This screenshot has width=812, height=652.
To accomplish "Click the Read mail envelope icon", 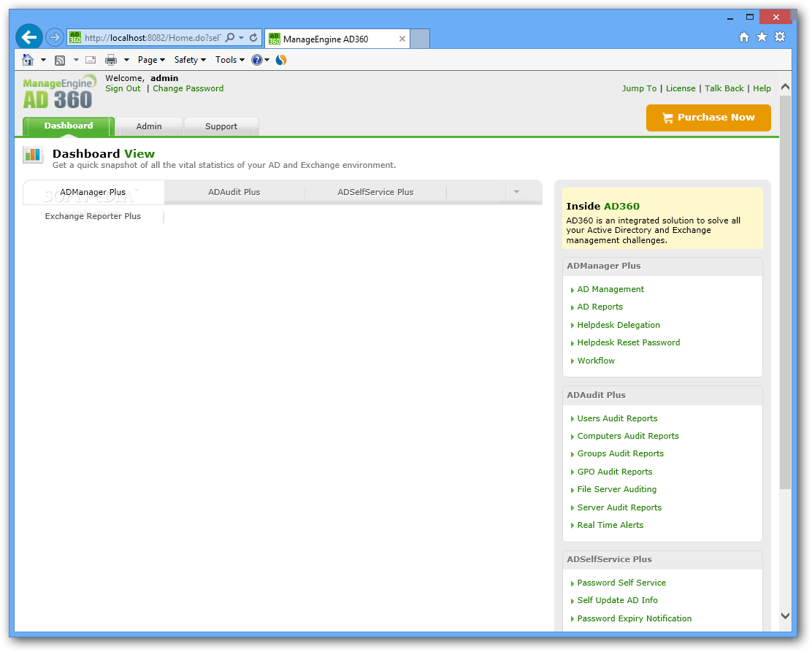I will click(91, 60).
